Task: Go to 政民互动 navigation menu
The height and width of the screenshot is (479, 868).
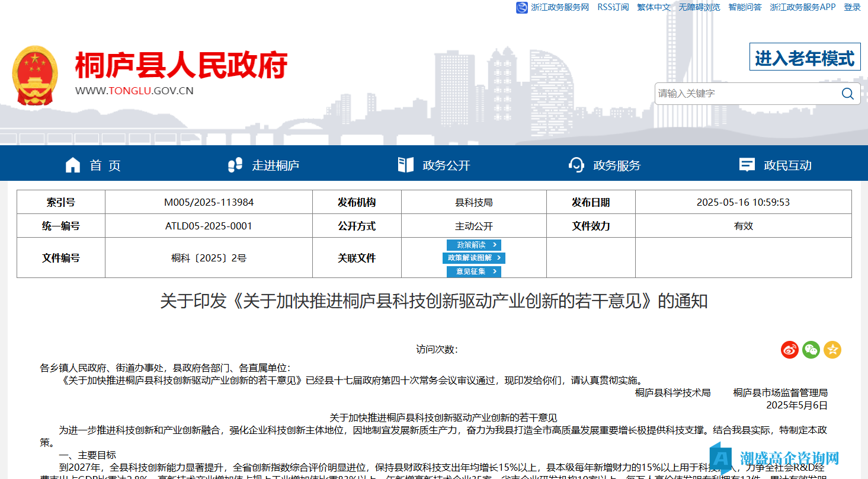Action: coord(787,165)
